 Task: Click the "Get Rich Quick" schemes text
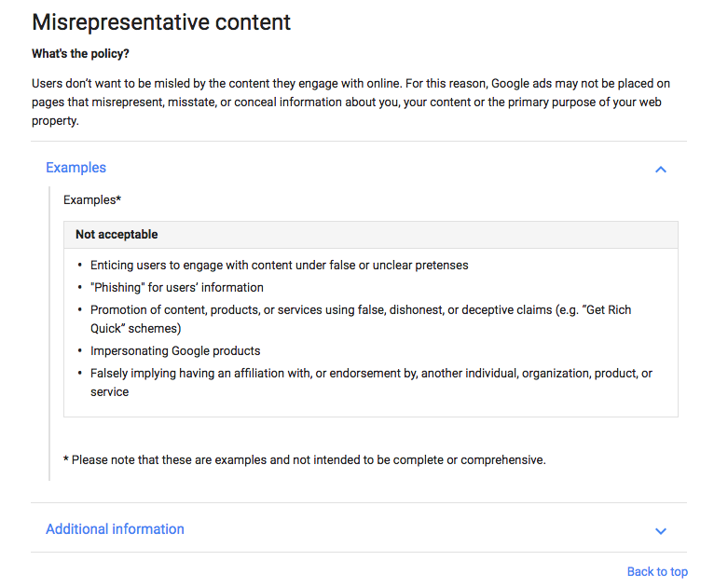pyautogui.click(x=136, y=328)
